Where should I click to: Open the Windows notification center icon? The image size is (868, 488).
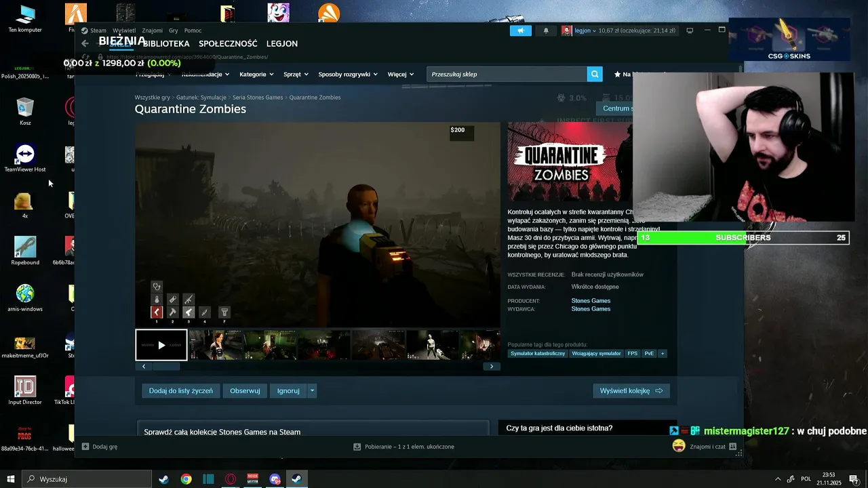pos(854,479)
